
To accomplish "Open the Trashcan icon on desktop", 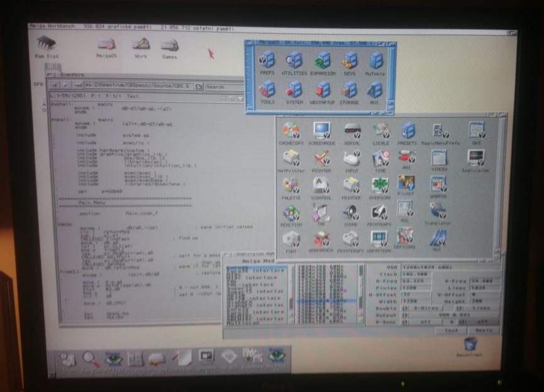I will point(470,345).
